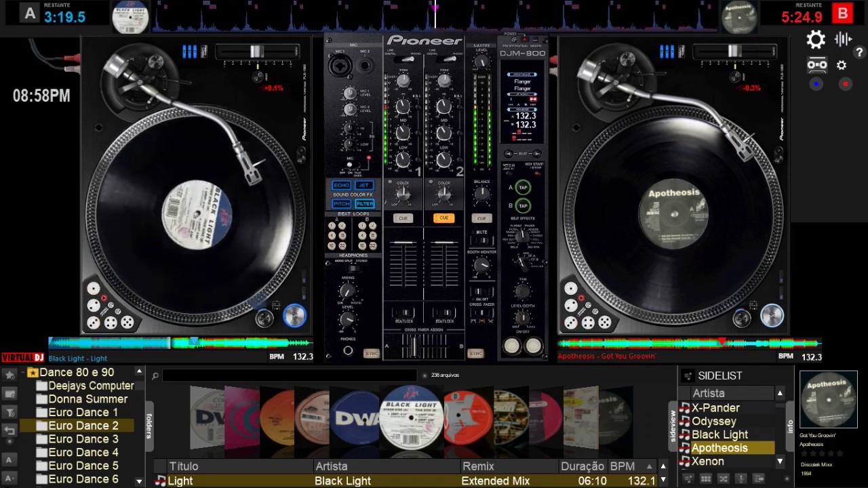
Task: Open Donna Summer folder
Action: click(88, 399)
